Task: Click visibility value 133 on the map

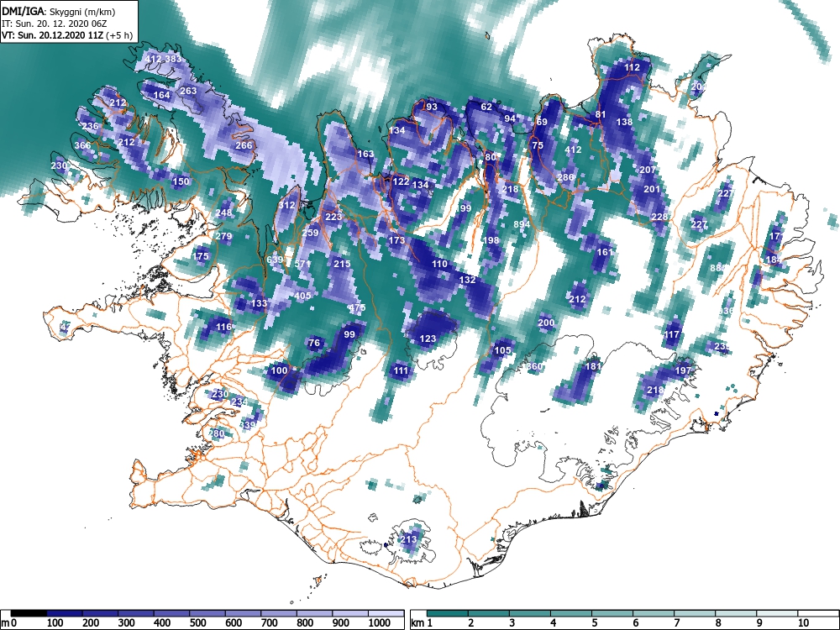Action: click(259, 303)
